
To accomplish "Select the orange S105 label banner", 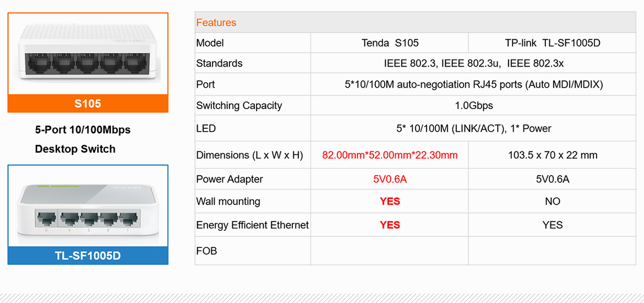I will (88, 104).
